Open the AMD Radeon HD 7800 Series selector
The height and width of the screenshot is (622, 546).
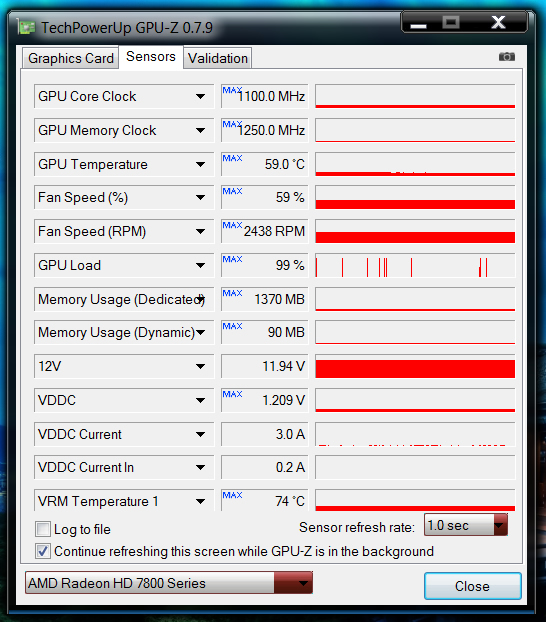(x=169, y=583)
